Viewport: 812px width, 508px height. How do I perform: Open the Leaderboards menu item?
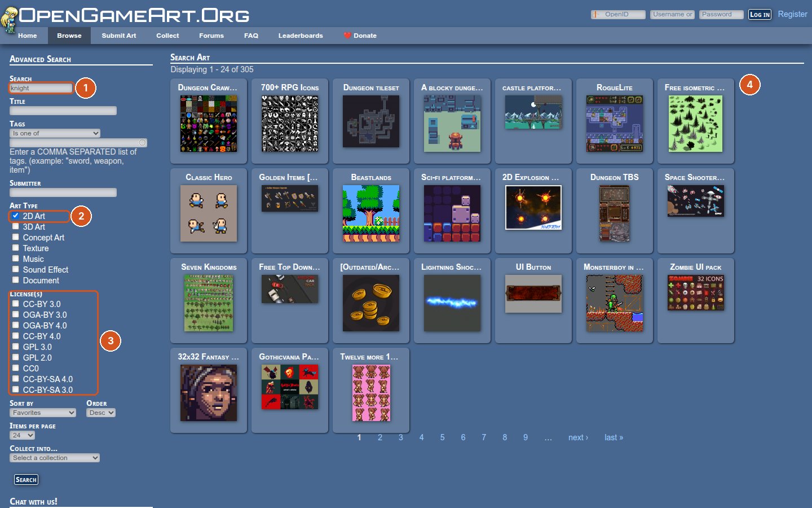[x=301, y=36]
